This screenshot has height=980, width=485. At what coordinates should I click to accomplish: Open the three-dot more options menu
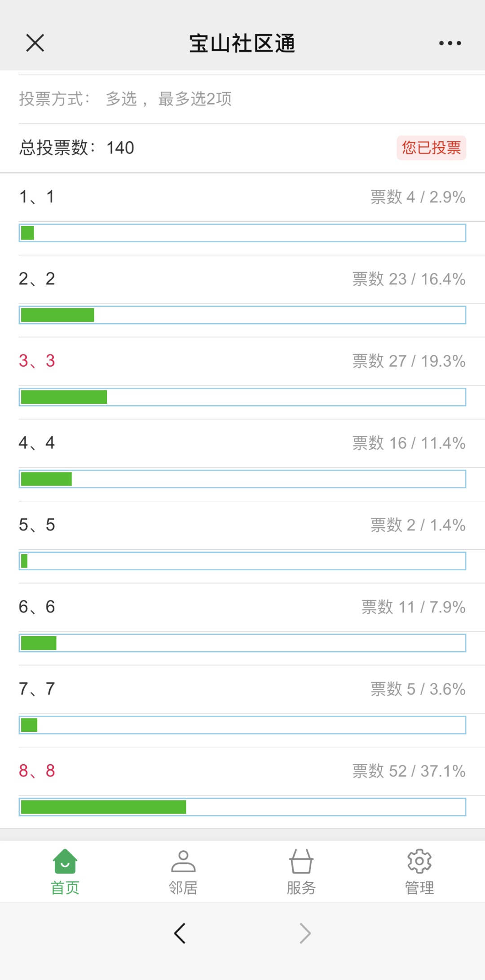450,43
